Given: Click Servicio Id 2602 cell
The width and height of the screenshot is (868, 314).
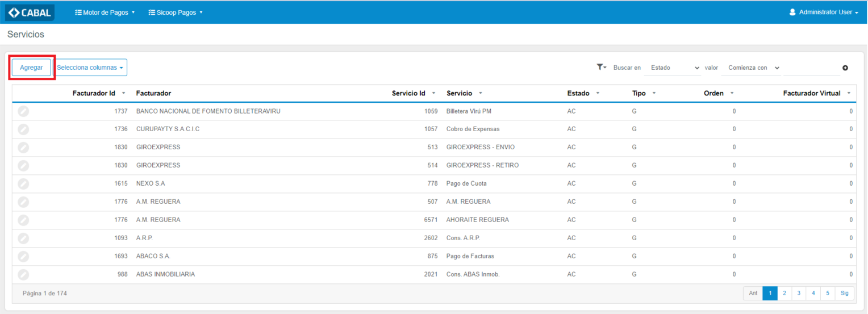Looking at the screenshot, I should click(x=431, y=238).
